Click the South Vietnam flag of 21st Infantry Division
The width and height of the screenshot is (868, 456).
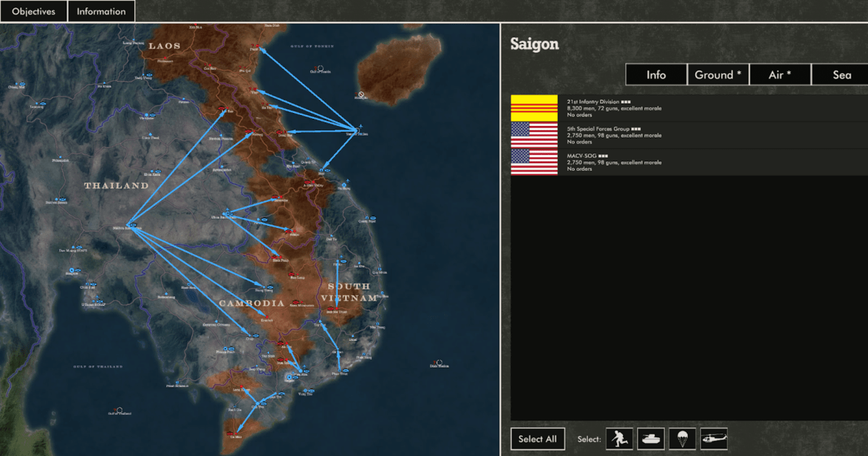[x=534, y=108]
